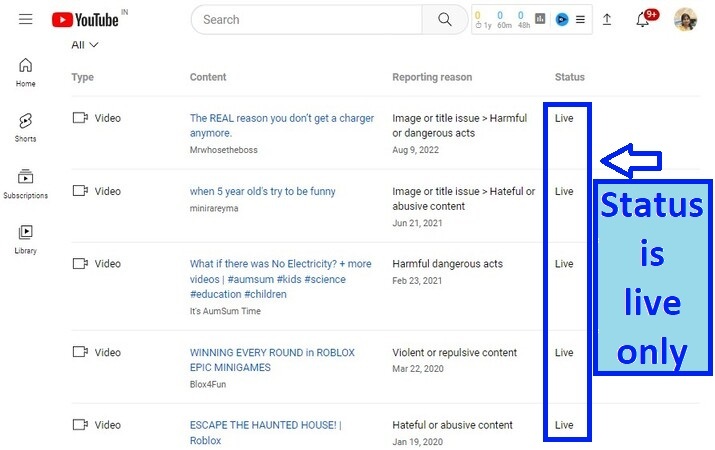This screenshot has width=715, height=450.
Task: Open "when 5 year old's try to be funny"
Action: (x=262, y=191)
